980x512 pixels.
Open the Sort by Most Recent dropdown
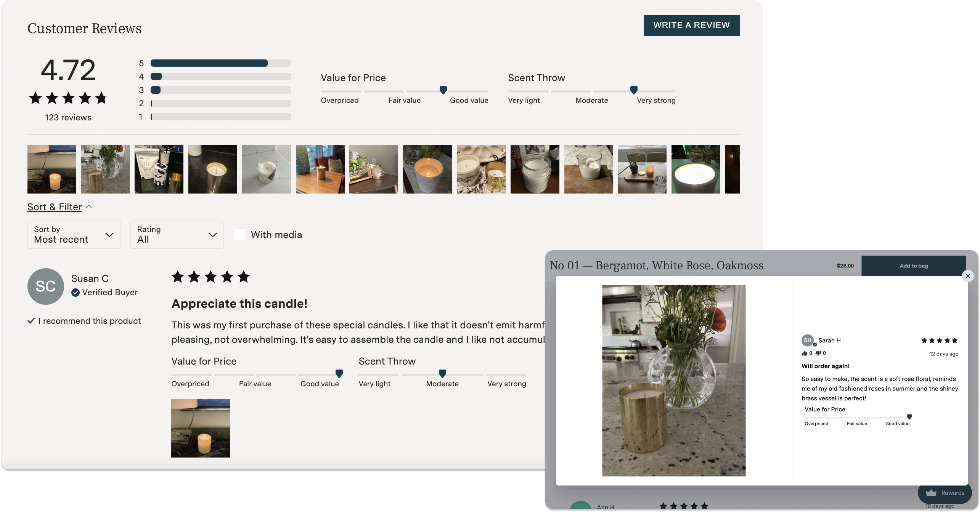point(73,234)
